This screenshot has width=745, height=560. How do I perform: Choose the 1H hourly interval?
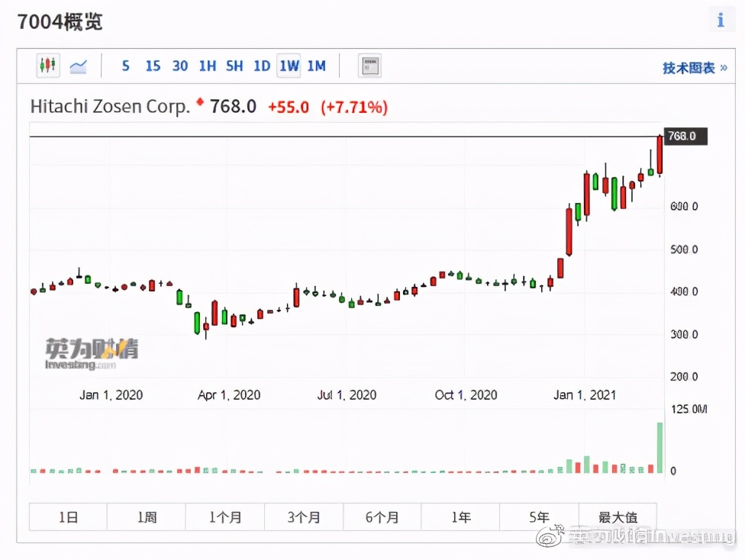click(x=207, y=66)
